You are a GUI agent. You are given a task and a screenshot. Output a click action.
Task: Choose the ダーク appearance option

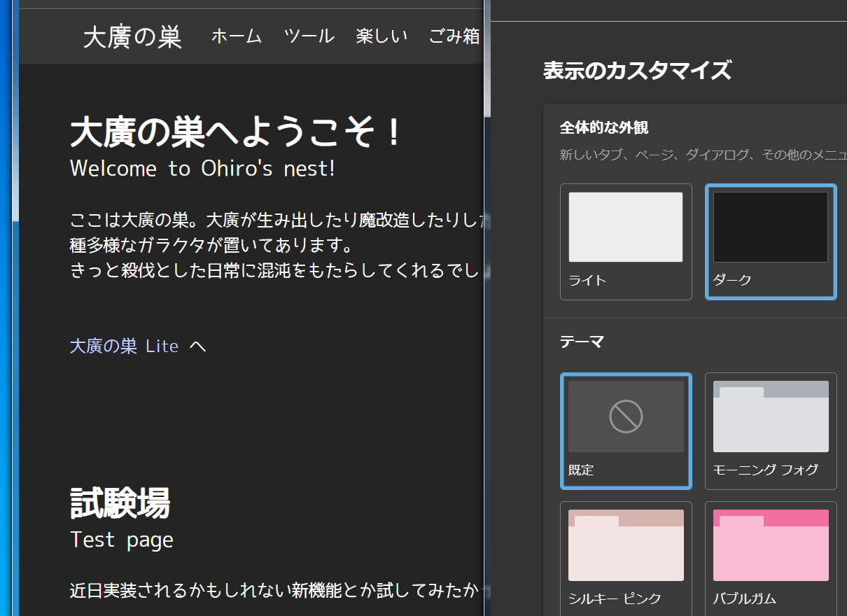(770, 241)
